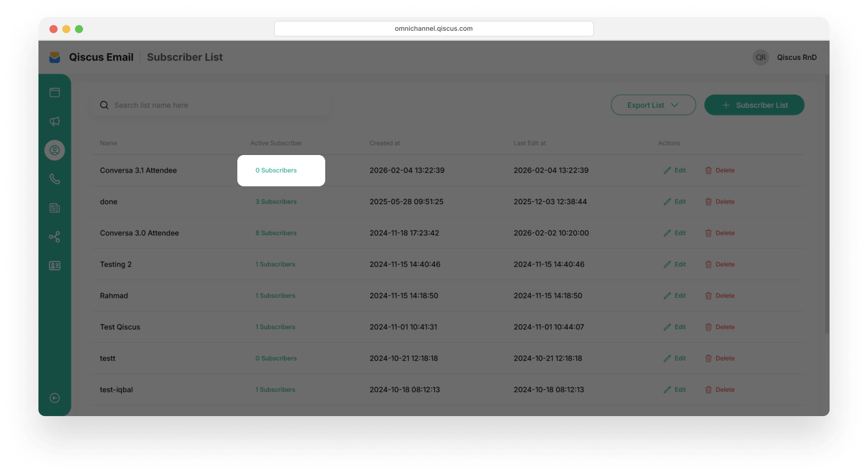Click the Qiscus Email logo icon
This screenshot has height=476, width=868.
[x=54, y=57]
